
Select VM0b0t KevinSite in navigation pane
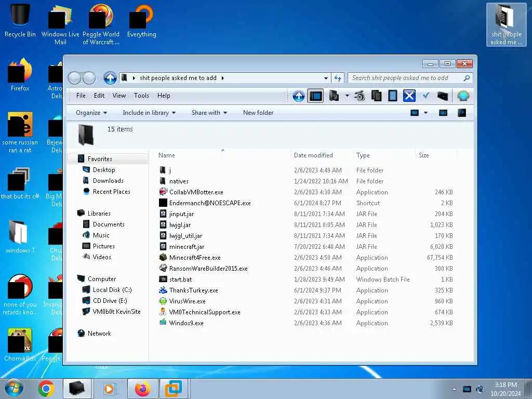coord(116,312)
